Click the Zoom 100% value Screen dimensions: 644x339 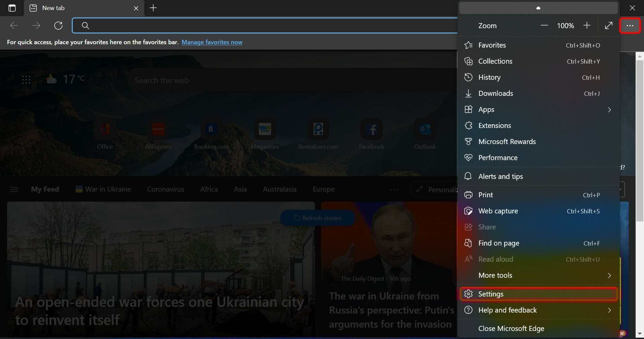(566, 26)
